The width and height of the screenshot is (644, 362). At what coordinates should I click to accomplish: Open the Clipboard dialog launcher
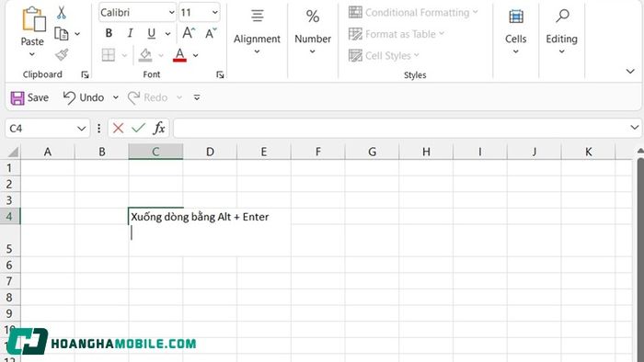(85, 74)
